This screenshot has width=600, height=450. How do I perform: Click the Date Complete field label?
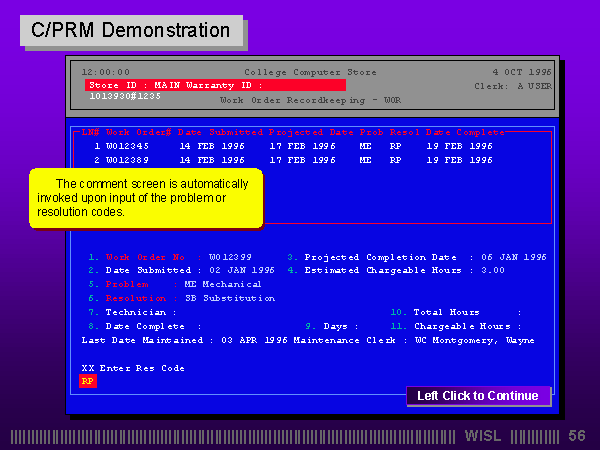pyautogui.click(x=147, y=326)
